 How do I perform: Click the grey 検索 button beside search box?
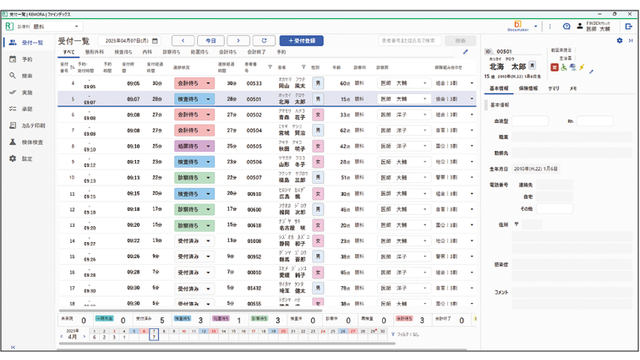point(460,40)
